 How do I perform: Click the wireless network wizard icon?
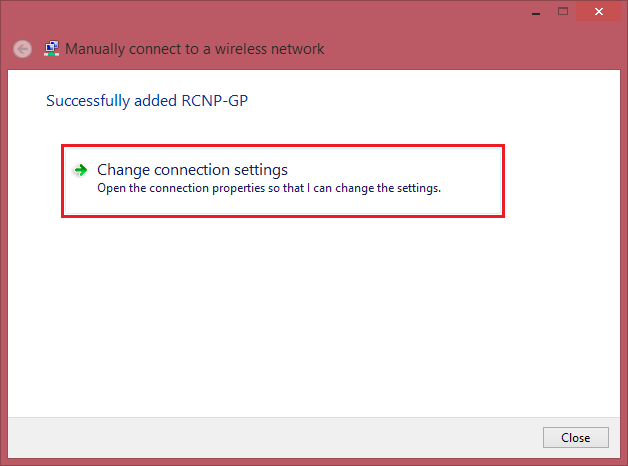tap(51, 48)
